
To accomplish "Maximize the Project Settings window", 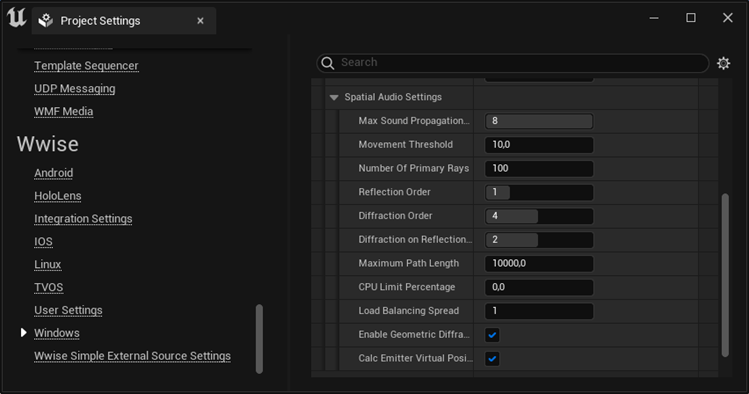I will point(691,18).
